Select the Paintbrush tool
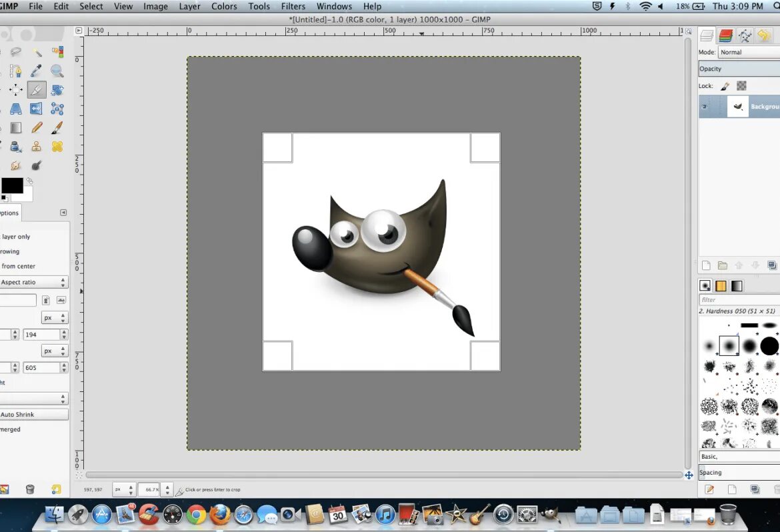This screenshot has height=532, width=780. 58,128
